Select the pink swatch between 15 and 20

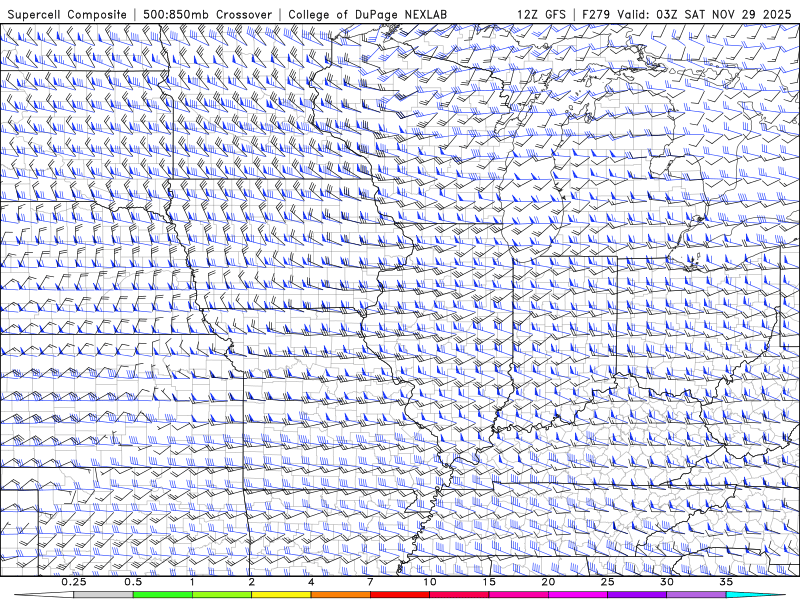coord(518,595)
